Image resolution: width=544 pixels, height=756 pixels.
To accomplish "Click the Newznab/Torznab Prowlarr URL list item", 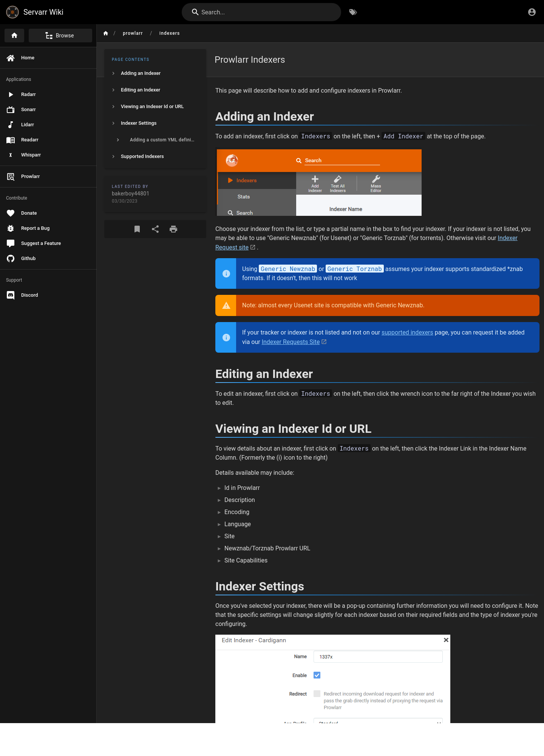I will tap(267, 548).
